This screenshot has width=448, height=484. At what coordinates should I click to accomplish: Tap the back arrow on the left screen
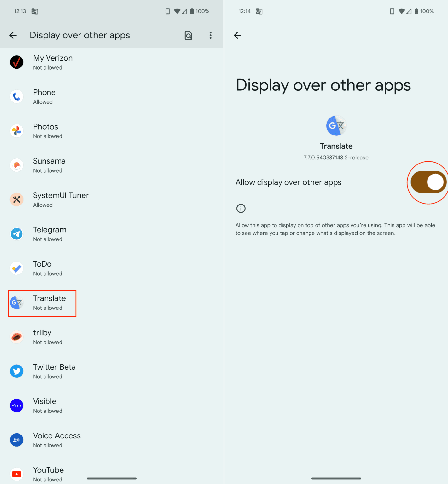click(x=13, y=35)
